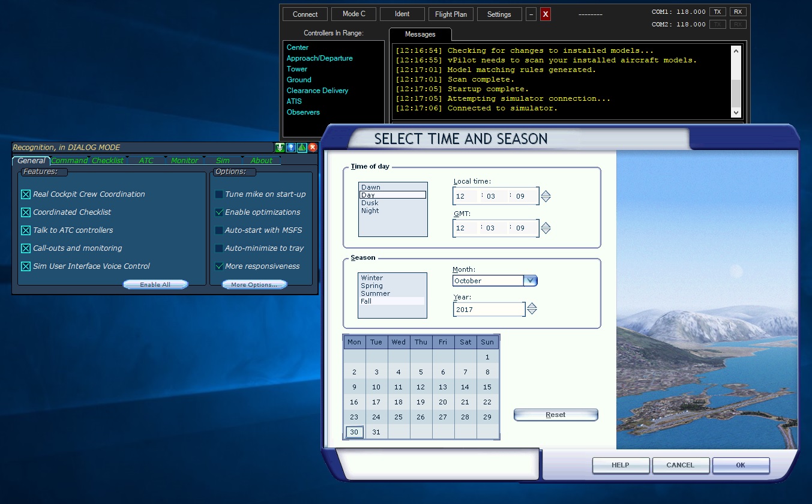Increase local time with up arrow
The image size is (812, 504).
(x=546, y=193)
